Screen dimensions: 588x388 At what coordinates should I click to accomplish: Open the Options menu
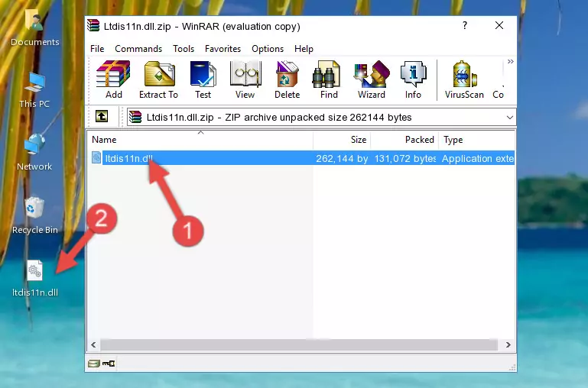(x=268, y=49)
